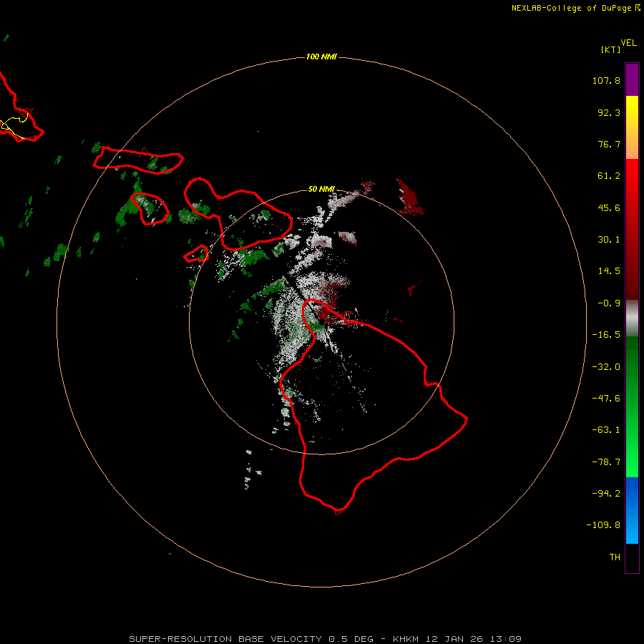Image resolution: width=644 pixels, height=644 pixels.
Task: Click the 76.7 legend value
Action: [609, 144]
